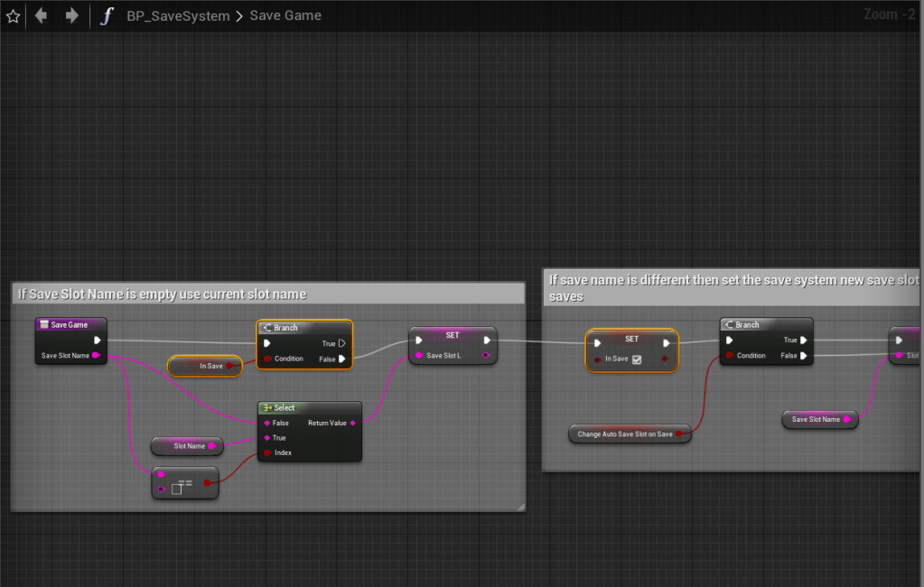Click the back navigation arrow
The image size is (924, 587).
pos(42,15)
